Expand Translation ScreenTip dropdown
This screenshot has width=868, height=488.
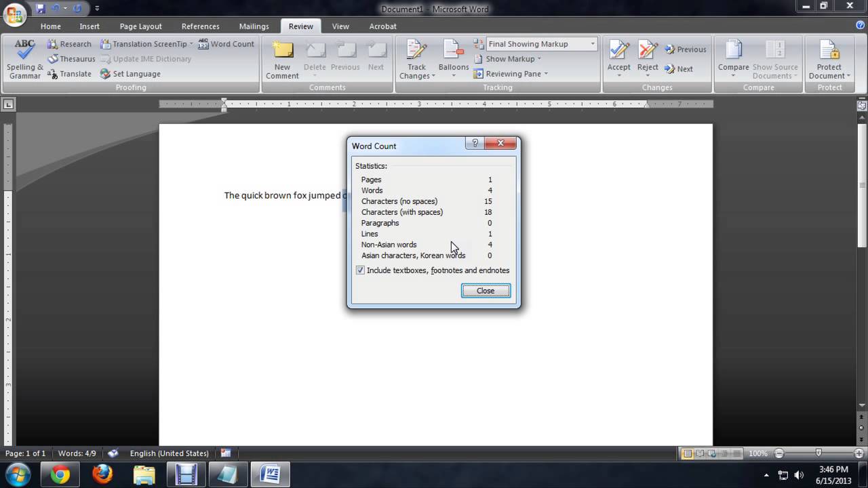pyautogui.click(x=191, y=44)
